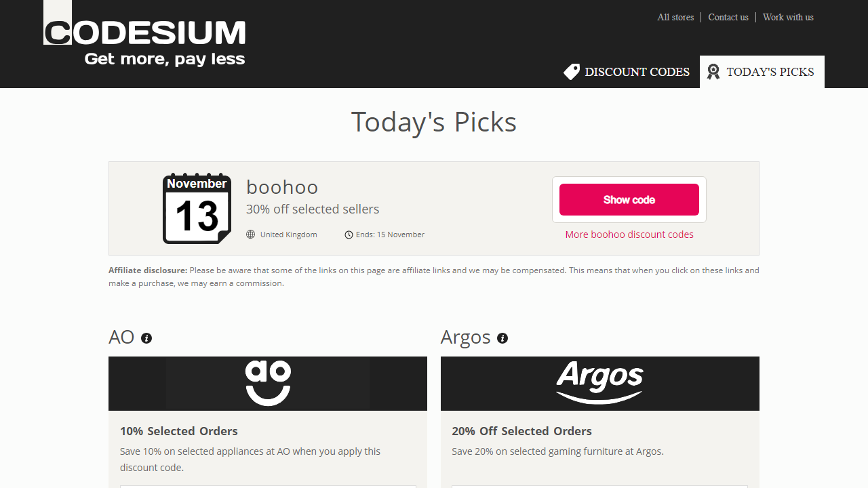The width and height of the screenshot is (868, 488).
Task: Click the boohoo offer heading
Action: (282, 187)
